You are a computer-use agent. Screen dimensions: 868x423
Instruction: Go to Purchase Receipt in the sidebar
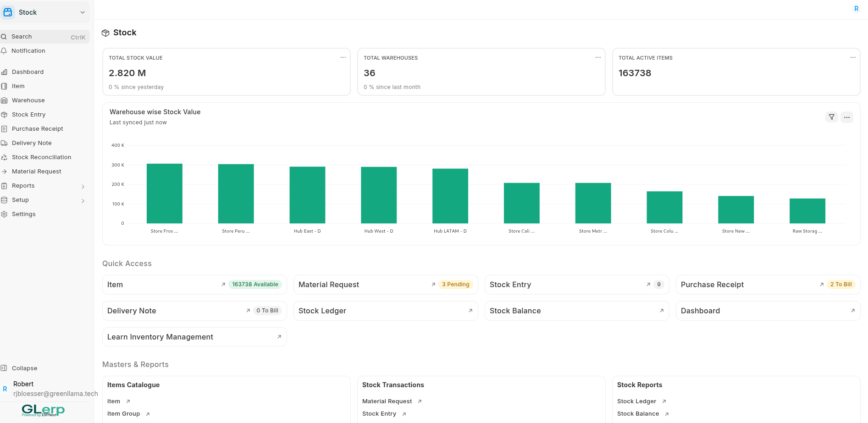click(37, 129)
